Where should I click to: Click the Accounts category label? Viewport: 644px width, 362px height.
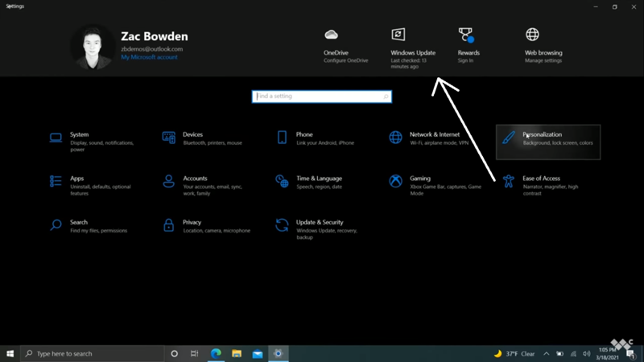click(x=195, y=178)
